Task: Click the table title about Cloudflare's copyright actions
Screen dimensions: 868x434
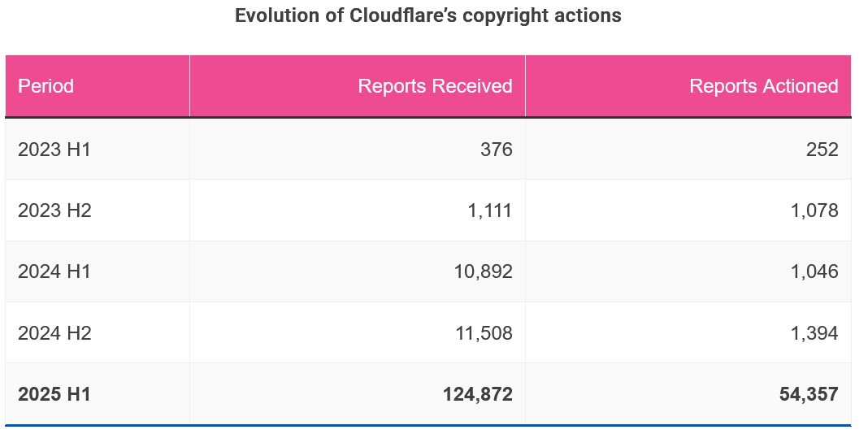Action: click(428, 15)
